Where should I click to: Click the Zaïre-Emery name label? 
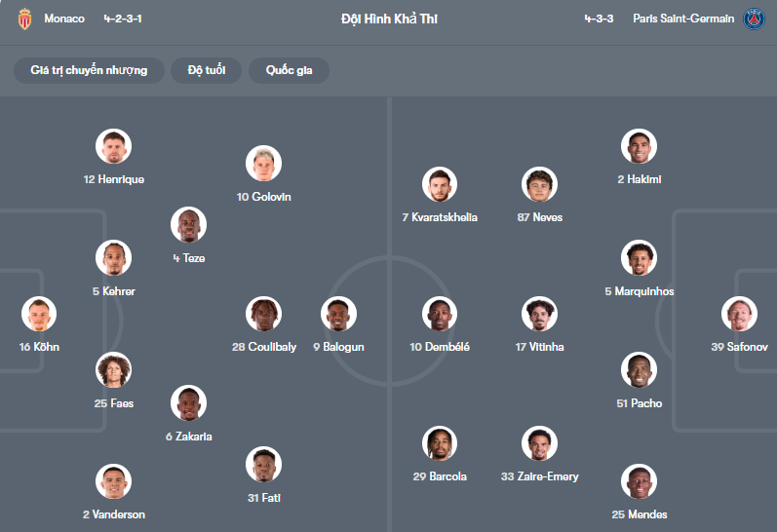pos(539,476)
